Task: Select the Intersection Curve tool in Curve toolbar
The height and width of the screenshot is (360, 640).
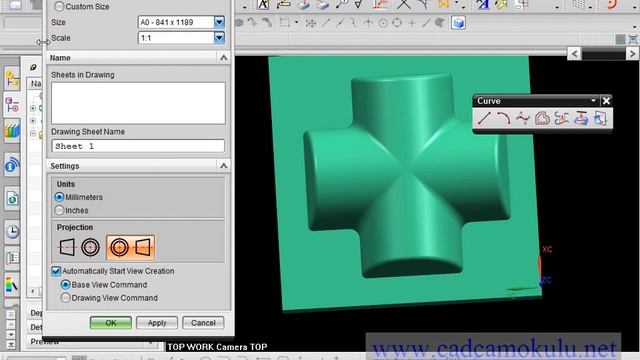Action: (600, 119)
